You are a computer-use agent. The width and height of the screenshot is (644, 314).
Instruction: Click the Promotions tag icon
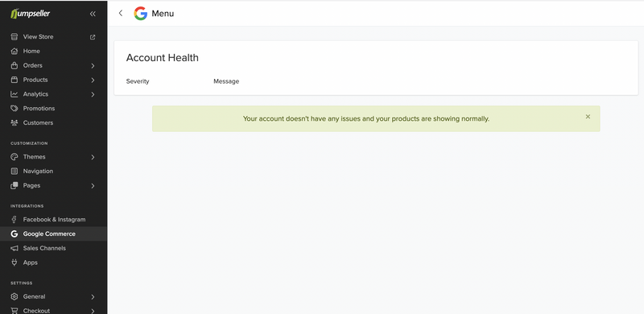pos(14,109)
